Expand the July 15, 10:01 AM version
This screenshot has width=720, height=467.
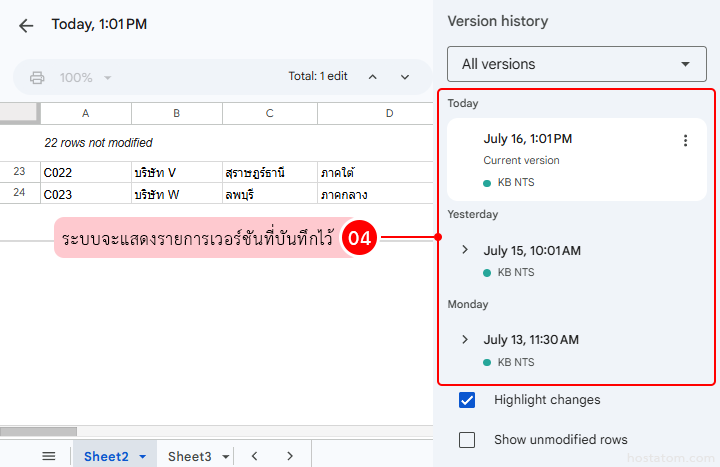pyautogui.click(x=465, y=250)
